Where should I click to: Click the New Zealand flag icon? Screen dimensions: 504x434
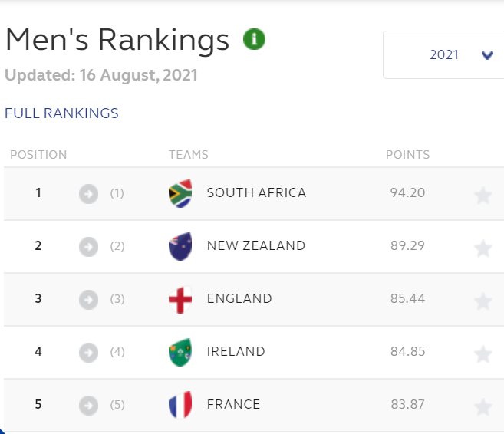click(180, 246)
